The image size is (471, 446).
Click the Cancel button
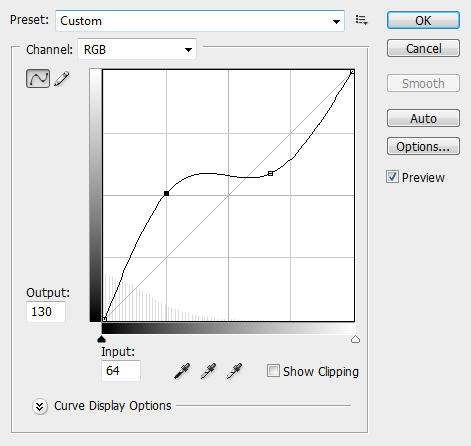tap(423, 48)
